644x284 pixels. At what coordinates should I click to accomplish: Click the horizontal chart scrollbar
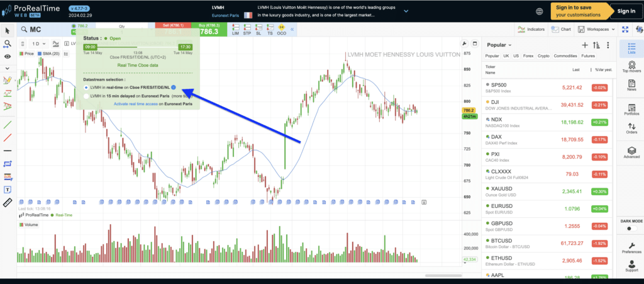pyautogui.click(x=444, y=276)
